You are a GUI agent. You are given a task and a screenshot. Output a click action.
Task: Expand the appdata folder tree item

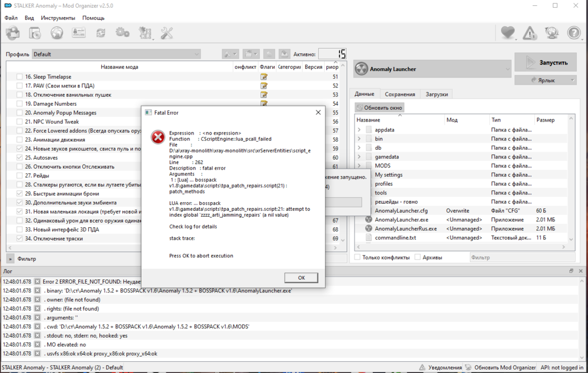coord(359,130)
